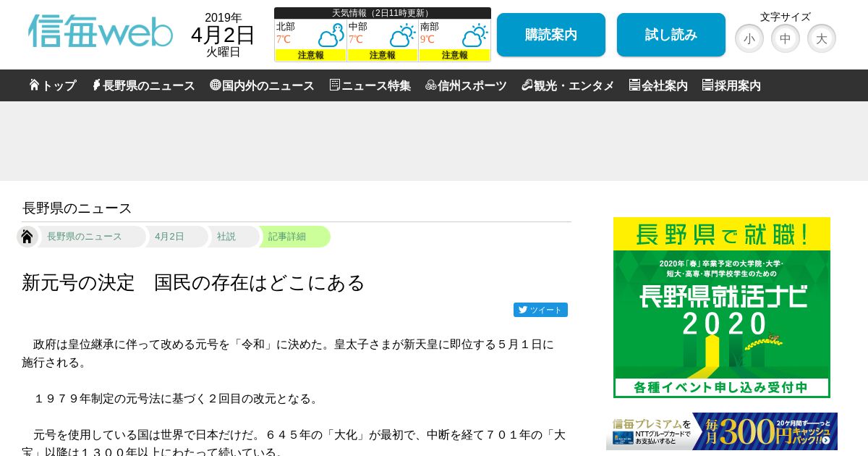Viewport: 868px width, 456px height.
Task: Click the globe icon beside 国内外のニュース
Action: pyautogui.click(x=215, y=85)
